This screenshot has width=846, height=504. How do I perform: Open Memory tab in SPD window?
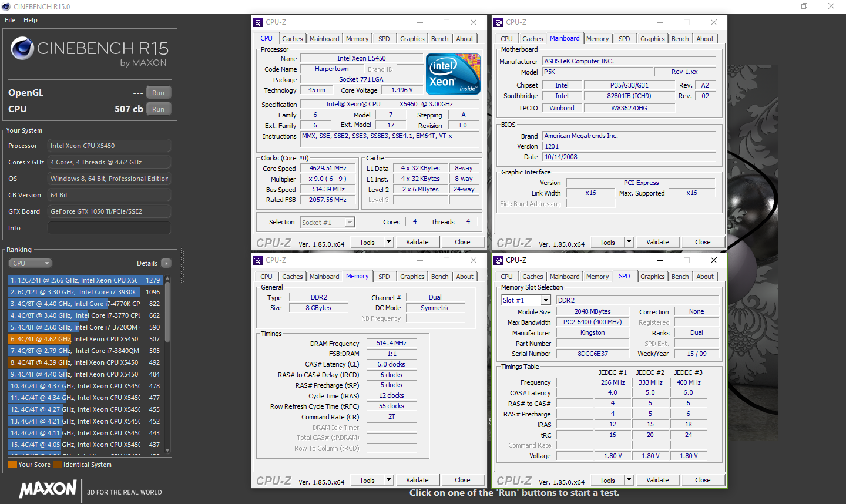pyautogui.click(x=597, y=277)
